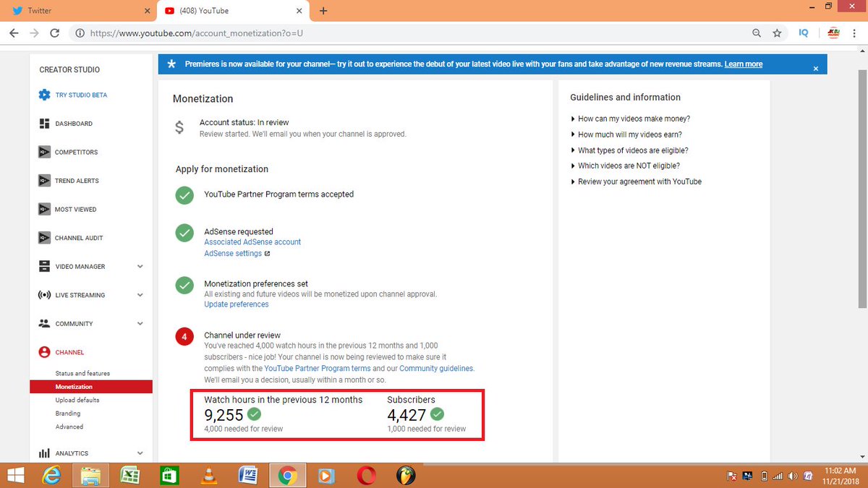Open Branding submenu item
The image size is (868, 488).
pyautogui.click(x=68, y=414)
